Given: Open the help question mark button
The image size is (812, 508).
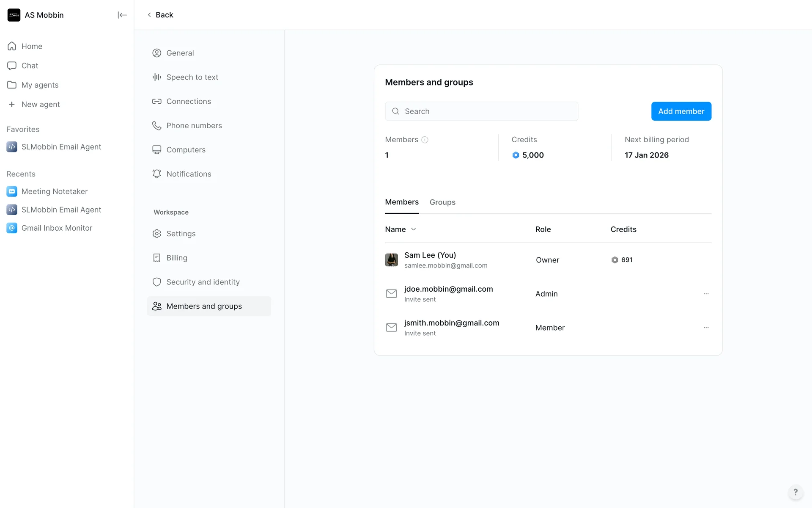Looking at the screenshot, I should pyautogui.click(x=795, y=492).
